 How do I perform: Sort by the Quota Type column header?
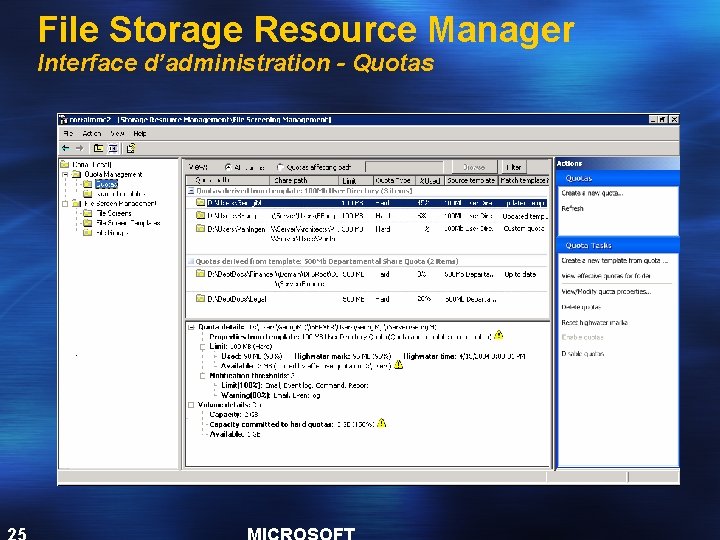pyautogui.click(x=394, y=180)
